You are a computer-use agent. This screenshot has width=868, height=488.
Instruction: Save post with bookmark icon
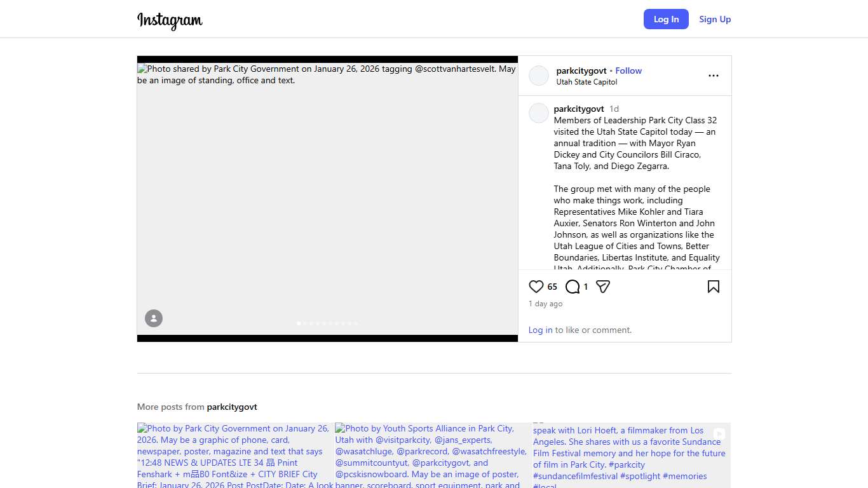click(x=713, y=287)
